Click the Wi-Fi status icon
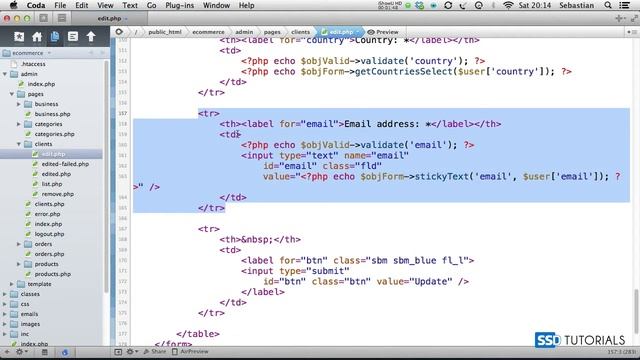The image size is (640, 360). [x=508, y=5]
